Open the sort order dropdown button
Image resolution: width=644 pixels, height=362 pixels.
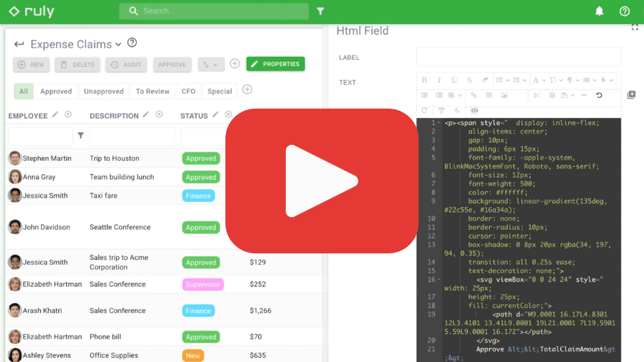pyautogui.click(x=211, y=64)
